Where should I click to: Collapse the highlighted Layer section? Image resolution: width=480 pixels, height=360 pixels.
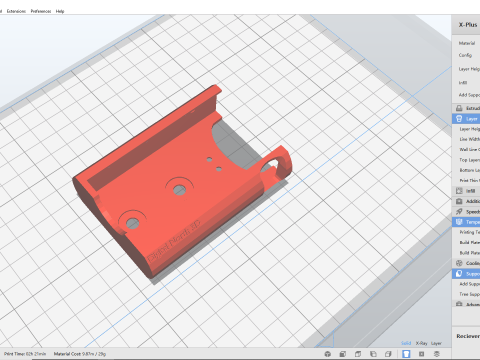(466, 119)
